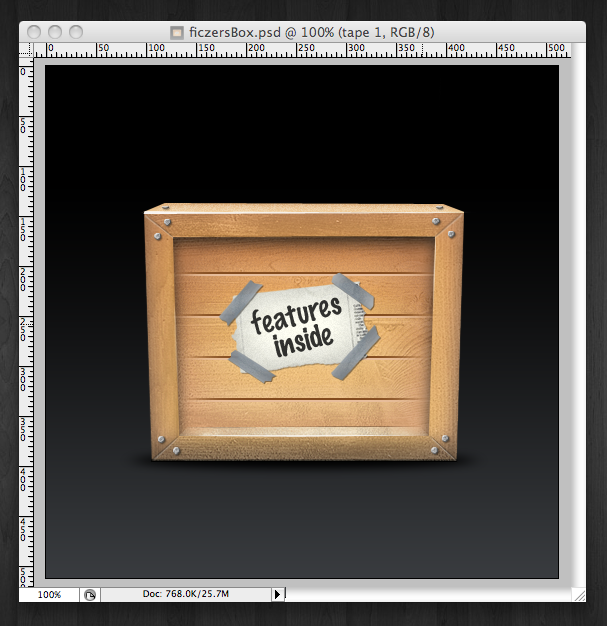Click the lower-left tape piece on note
This screenshot has width=607, height=626.
(x=252, y=366)
